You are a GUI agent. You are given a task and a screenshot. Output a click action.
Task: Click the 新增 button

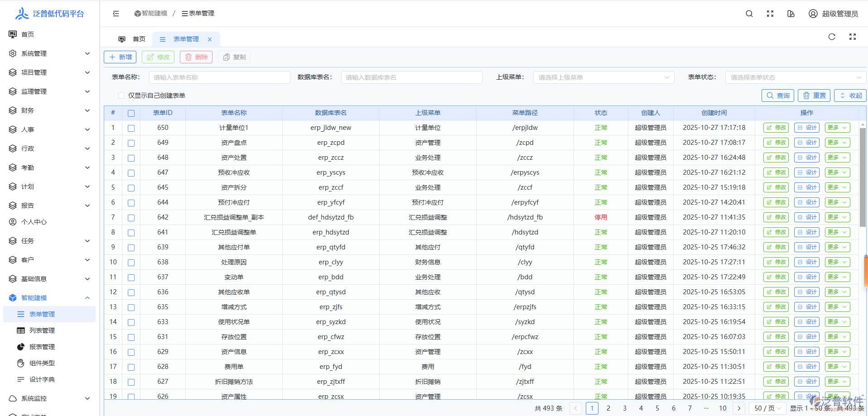120,57
